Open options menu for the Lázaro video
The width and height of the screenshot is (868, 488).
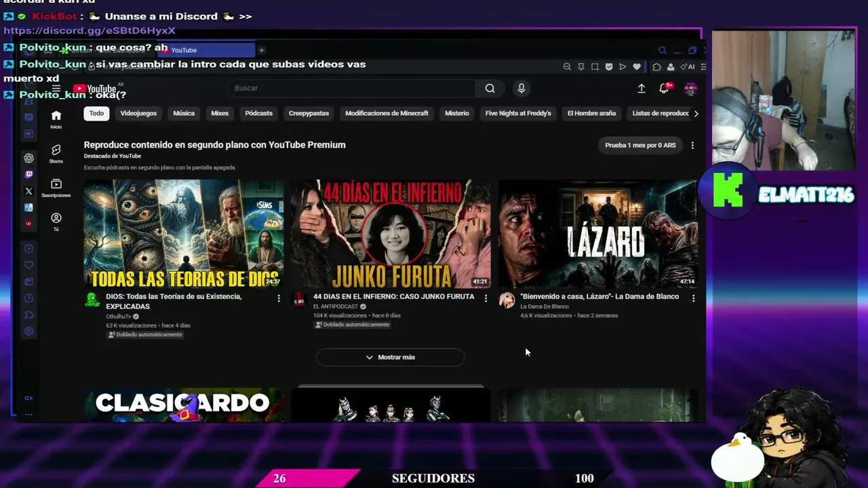[693, 298]
